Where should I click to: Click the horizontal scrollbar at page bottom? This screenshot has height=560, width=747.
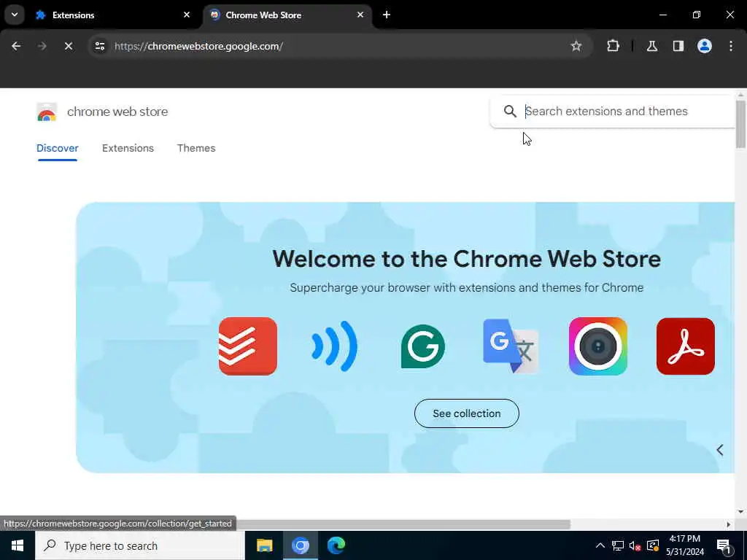click(403, 524)
